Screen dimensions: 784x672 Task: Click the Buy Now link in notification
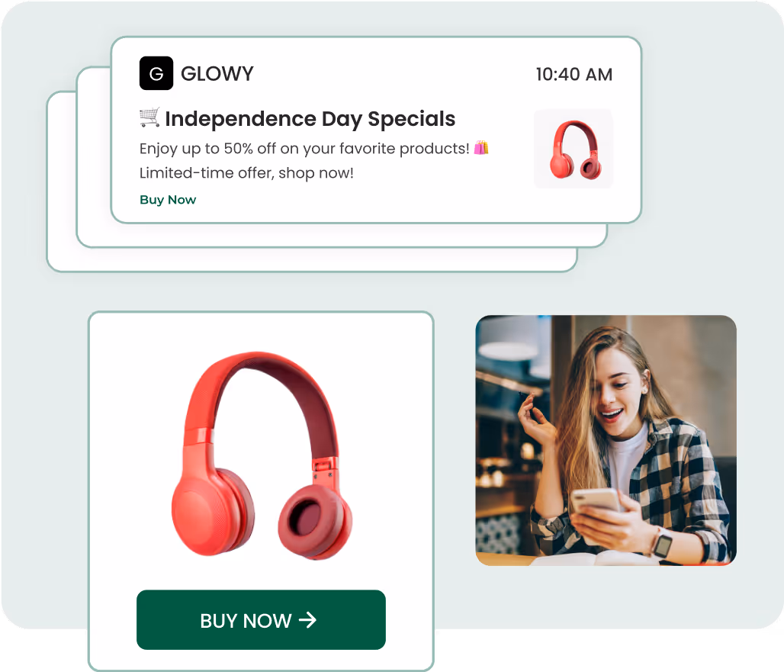click(168, 200)
